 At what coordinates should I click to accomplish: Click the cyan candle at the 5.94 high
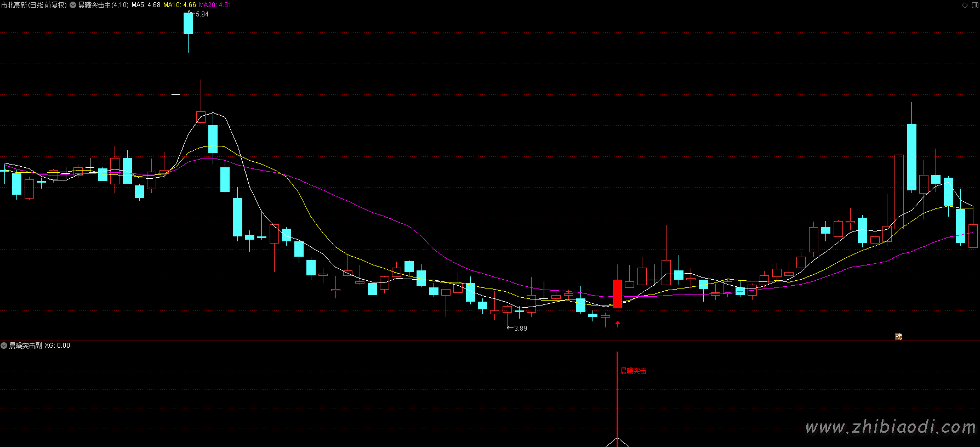188,24
